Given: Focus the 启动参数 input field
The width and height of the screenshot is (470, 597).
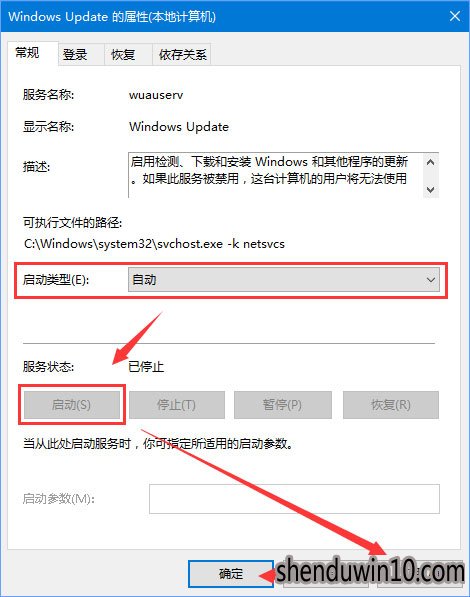Looking at the screenshot, I should [294, 498].
